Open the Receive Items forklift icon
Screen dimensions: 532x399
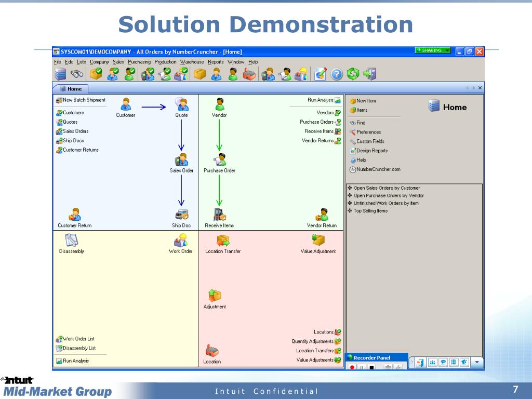220,215
